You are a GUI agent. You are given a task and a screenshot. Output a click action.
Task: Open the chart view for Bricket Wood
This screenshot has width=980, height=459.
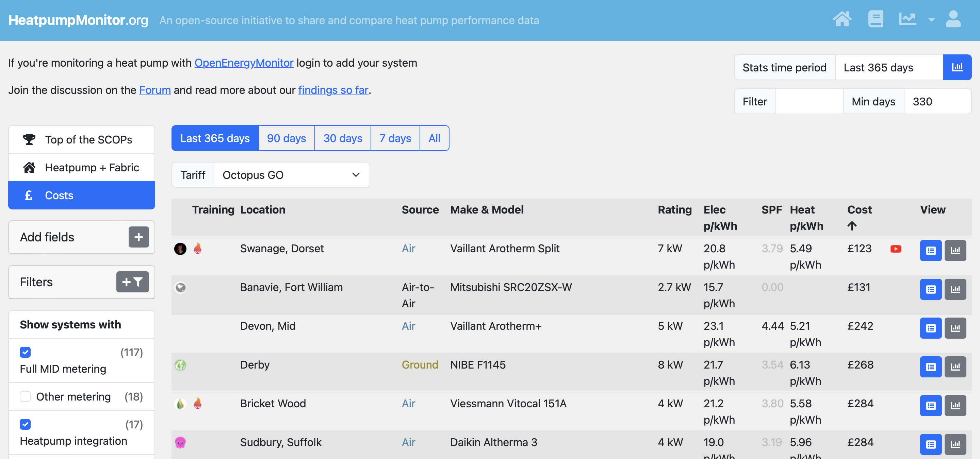955,406
